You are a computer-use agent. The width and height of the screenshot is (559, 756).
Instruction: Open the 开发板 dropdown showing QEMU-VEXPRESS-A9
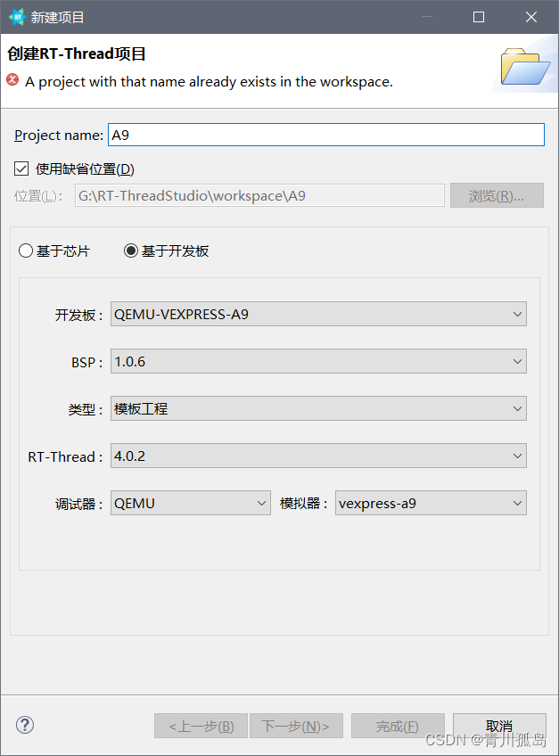pos(318,315)
